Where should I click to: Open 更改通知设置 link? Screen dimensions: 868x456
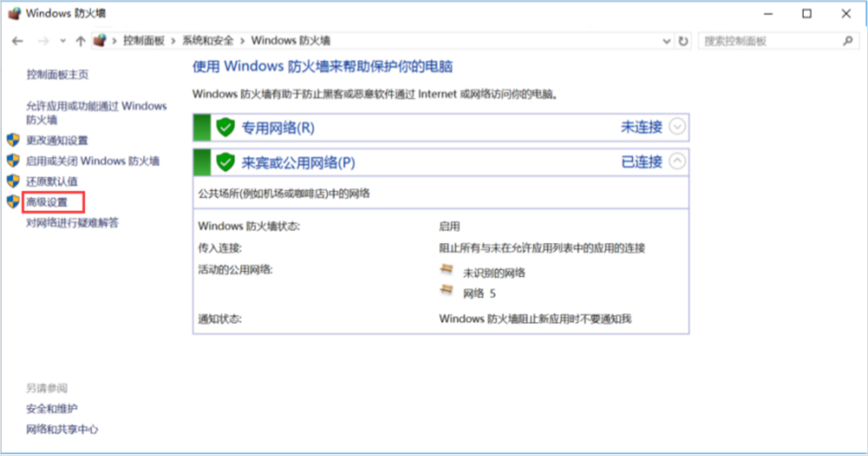click(57, 140)
